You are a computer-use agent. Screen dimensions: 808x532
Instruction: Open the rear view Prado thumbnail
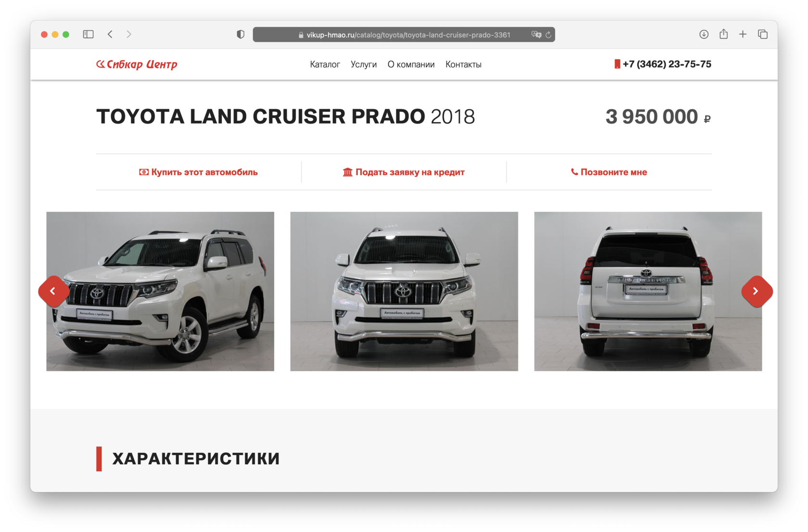648,291
